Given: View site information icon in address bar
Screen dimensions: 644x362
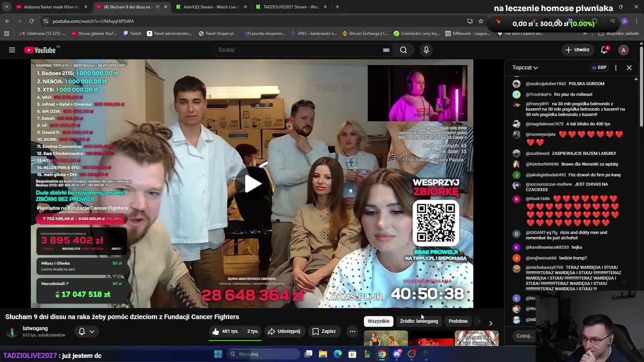Looking at the screenshot, I should coord(46,21).
